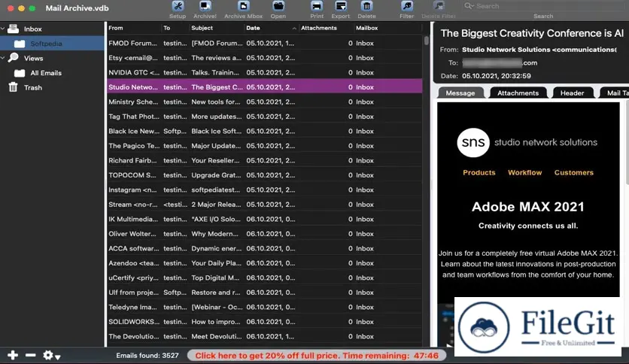Sort by the From column header
629x364 pixels.
[134, 28]
